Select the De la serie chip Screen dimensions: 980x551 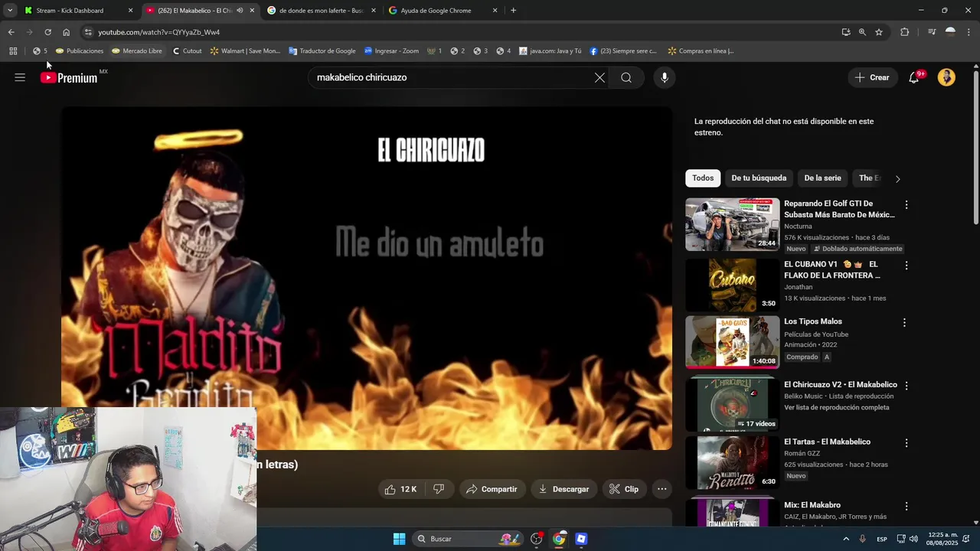point(822,178)
